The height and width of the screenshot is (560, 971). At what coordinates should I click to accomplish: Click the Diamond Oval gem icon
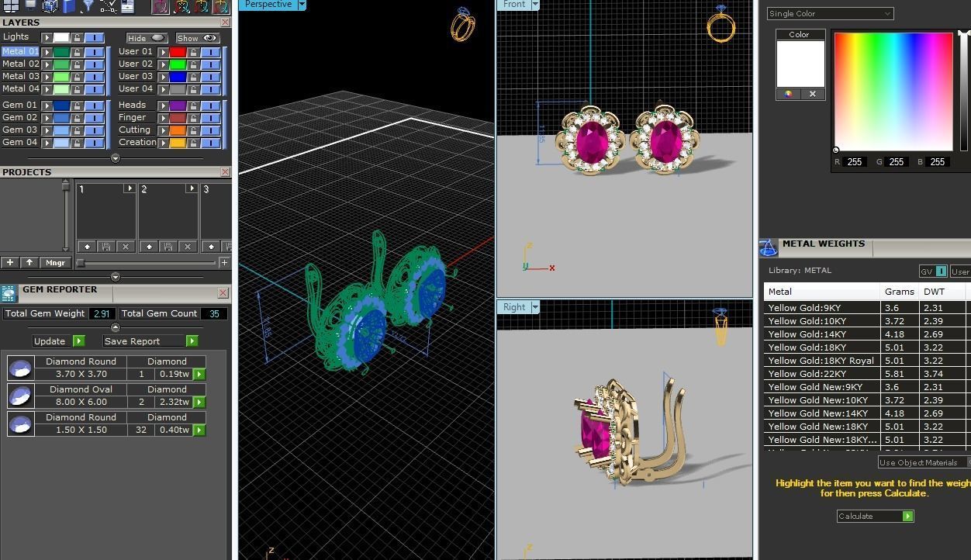tap(21, 396)
